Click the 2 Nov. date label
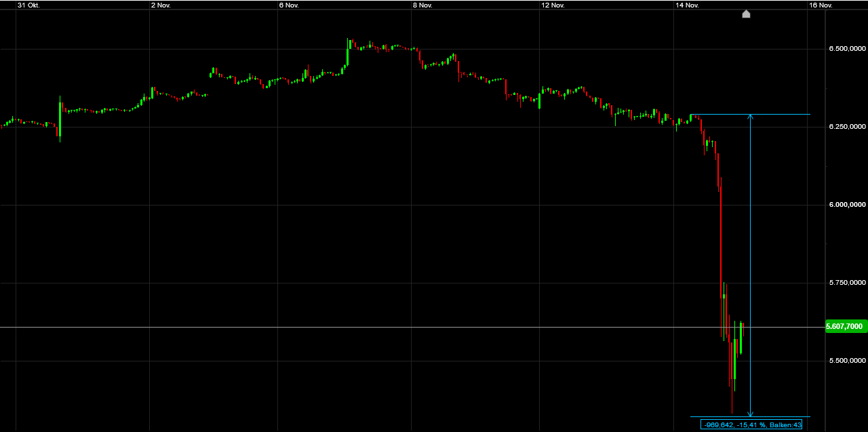868x432 pixels. click(x=161, y=5)
